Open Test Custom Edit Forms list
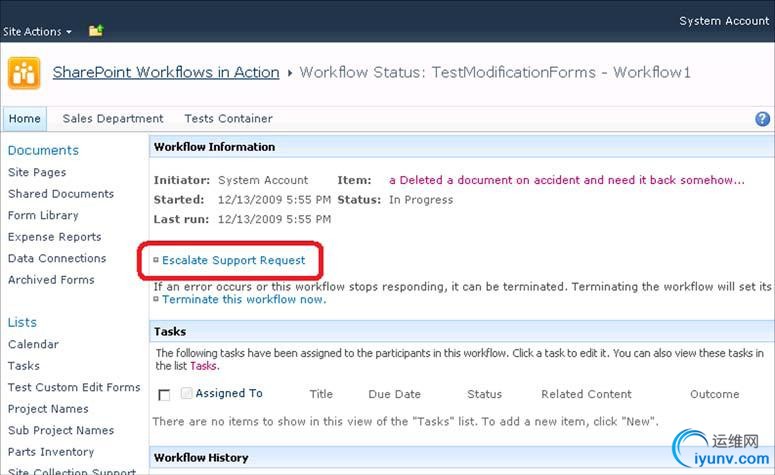 click(74, 388)
